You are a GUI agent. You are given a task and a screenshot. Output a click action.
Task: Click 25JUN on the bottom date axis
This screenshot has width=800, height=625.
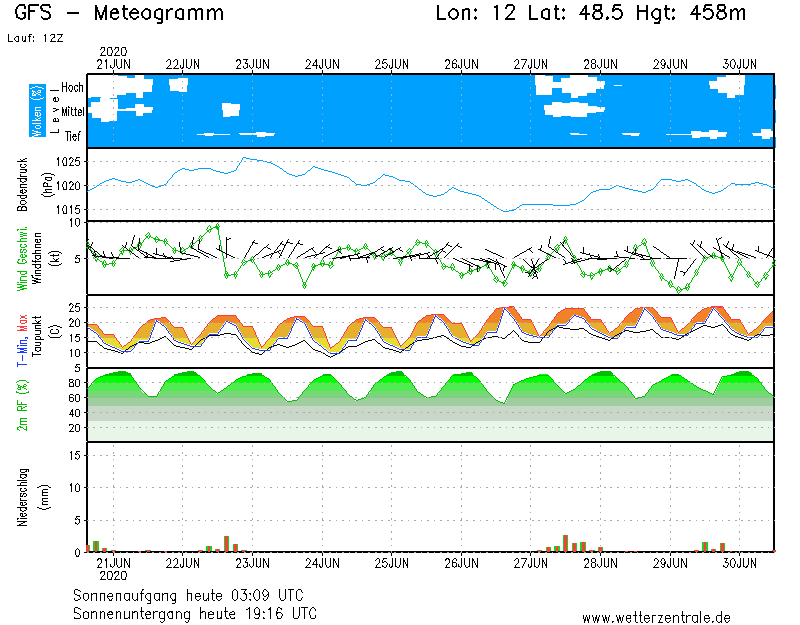(x=392, y=563)
